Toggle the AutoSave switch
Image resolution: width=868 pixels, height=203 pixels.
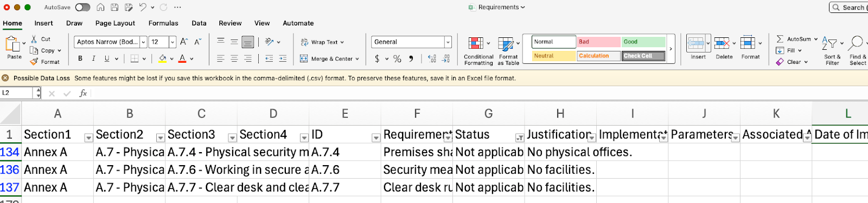click(x=82, y=8)
